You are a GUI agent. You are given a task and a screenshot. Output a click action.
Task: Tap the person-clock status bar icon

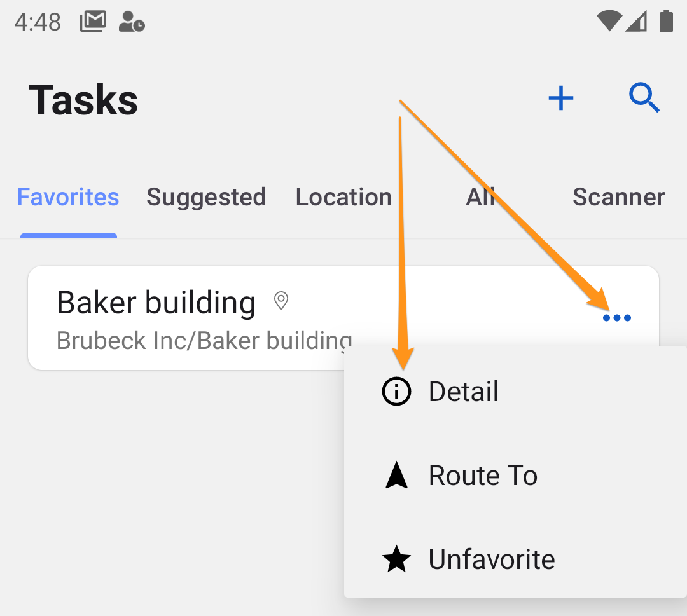click(132, 22)
